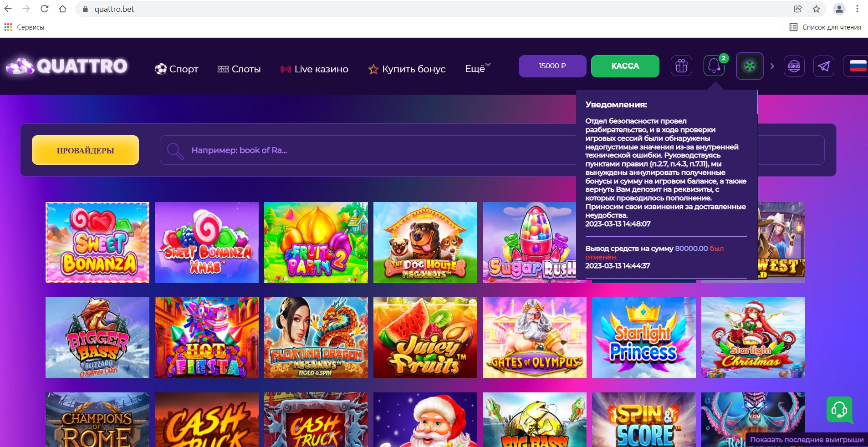Click the magnifier search icon
The height and width of the screenshot is (447, 868).
pos(175,151)
